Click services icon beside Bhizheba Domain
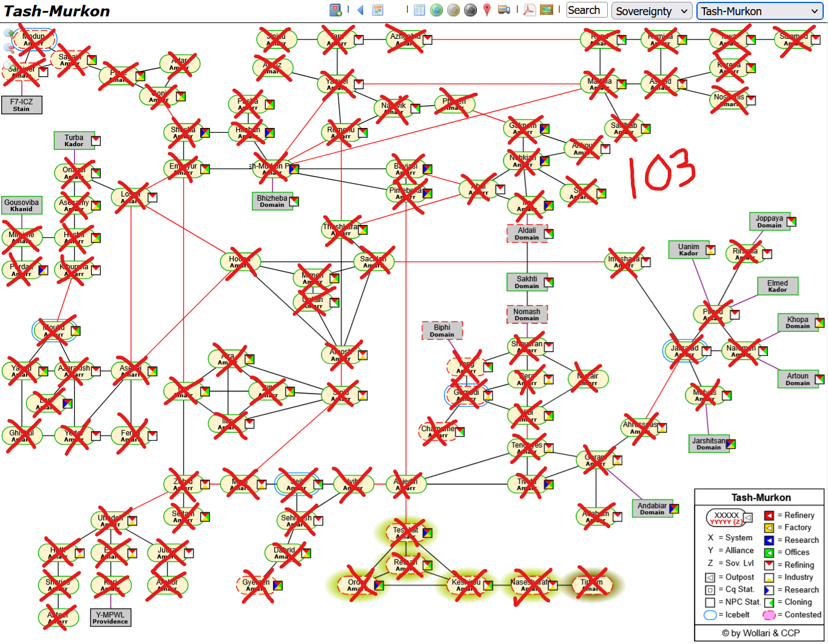 coord(294,201)
